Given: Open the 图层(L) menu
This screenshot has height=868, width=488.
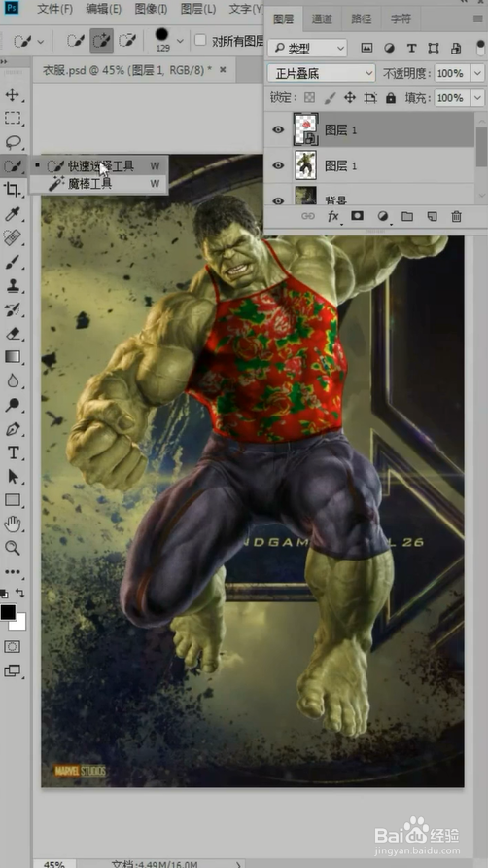Looking at the screenshot, I should pos(198,9).
